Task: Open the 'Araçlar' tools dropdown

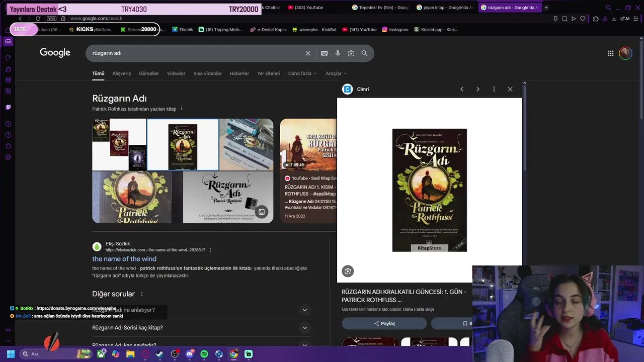Action: coord(336,73)
